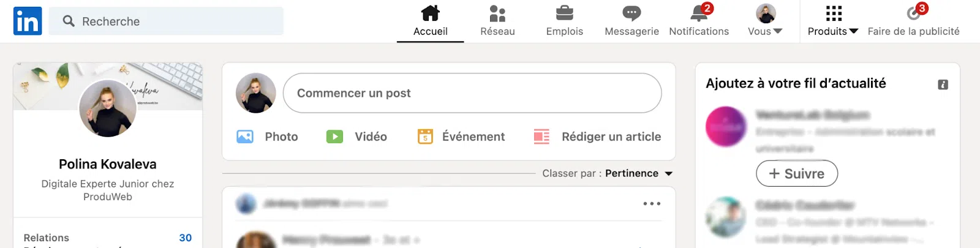This screenshot has width=980, height=248.
Task: Add a Vidéo to post
Action: click(x=334, y=137)
